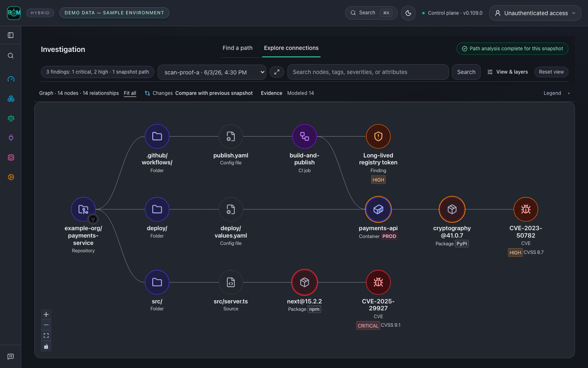The height and width of the screenshot is (368, 588).
Task: Open the scan-proof-a snapshot dropdown
Action: [x=212, y=72]
